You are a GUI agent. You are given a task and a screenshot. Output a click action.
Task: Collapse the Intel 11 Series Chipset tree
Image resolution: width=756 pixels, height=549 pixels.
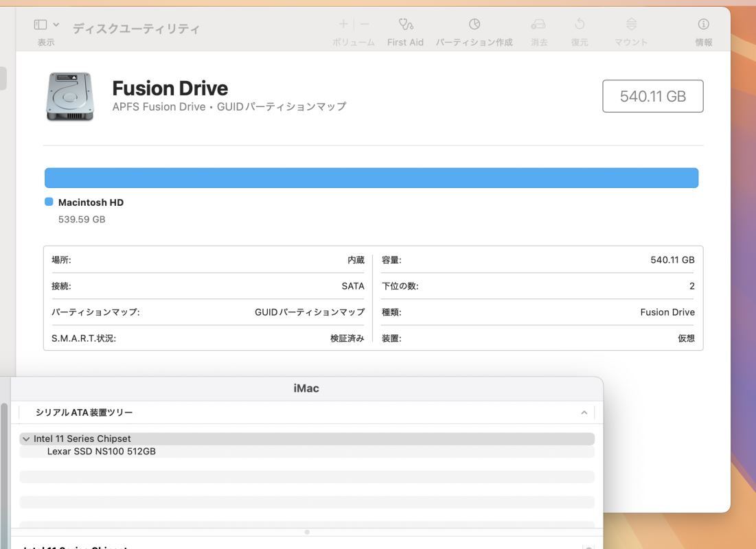tap(26, 439)
